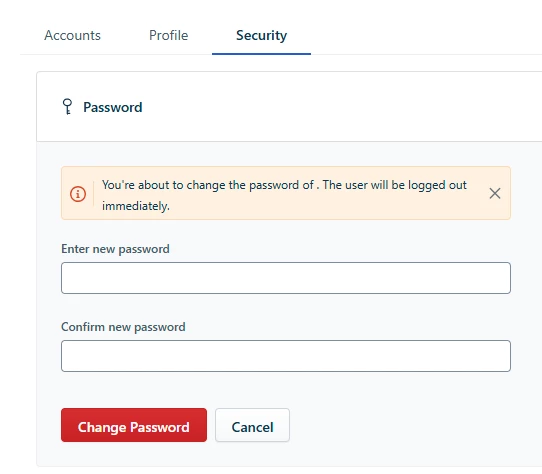This screenshot has width=542, height=474.
Task: Click the 'Enter new password' label
Action: [x=115, y=249]
